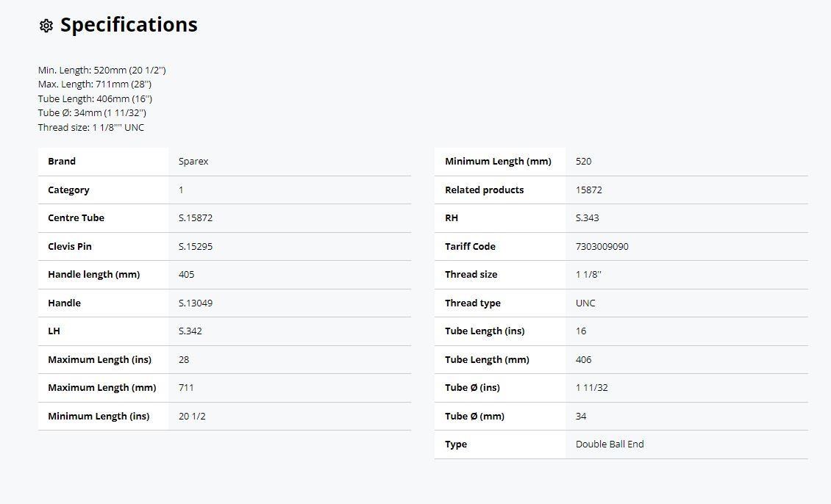Select the Tariff Code 7303009090
The width and height of the screenshot is (831, 504).
pos(602,246)
